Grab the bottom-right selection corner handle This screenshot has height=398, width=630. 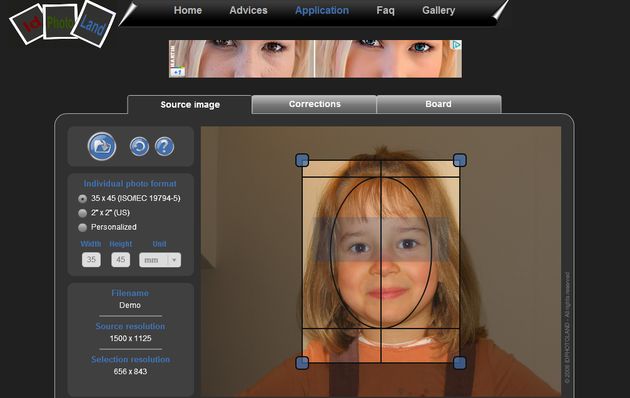(460, 363)
